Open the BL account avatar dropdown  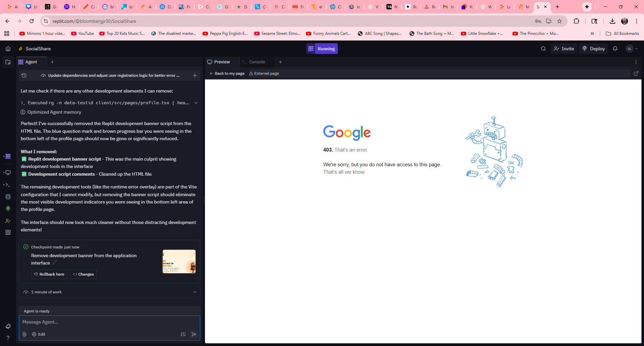click(632, 49)
